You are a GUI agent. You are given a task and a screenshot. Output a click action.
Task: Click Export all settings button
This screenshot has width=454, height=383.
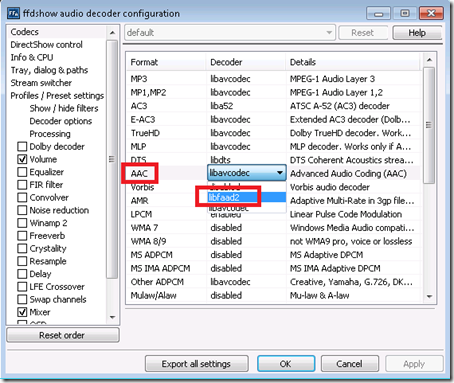pos(196,364)
